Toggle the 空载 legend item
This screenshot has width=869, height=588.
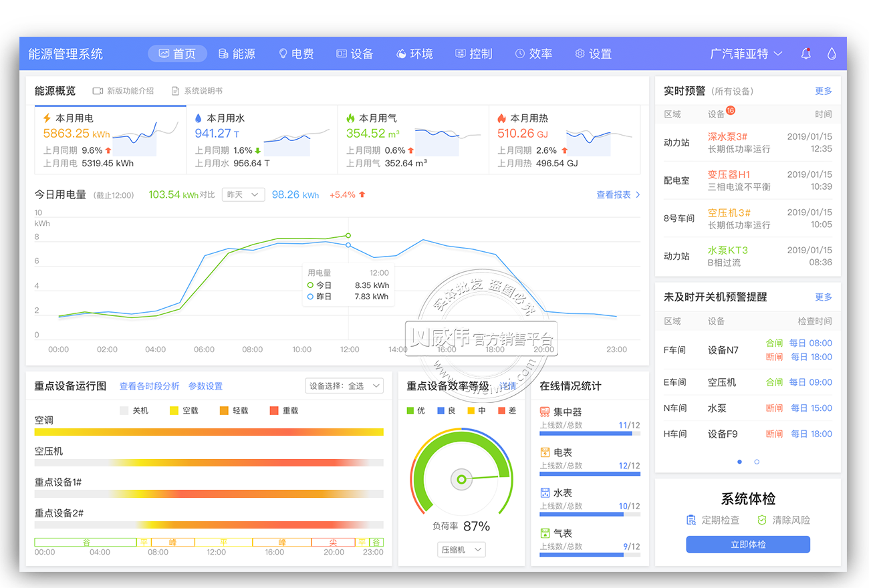tap(184, 411)
